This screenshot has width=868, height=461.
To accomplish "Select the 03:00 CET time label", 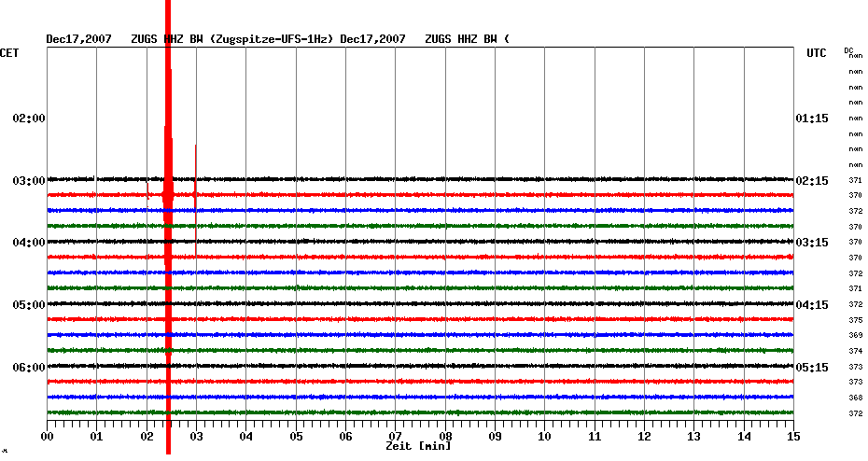I will [29, 181].
